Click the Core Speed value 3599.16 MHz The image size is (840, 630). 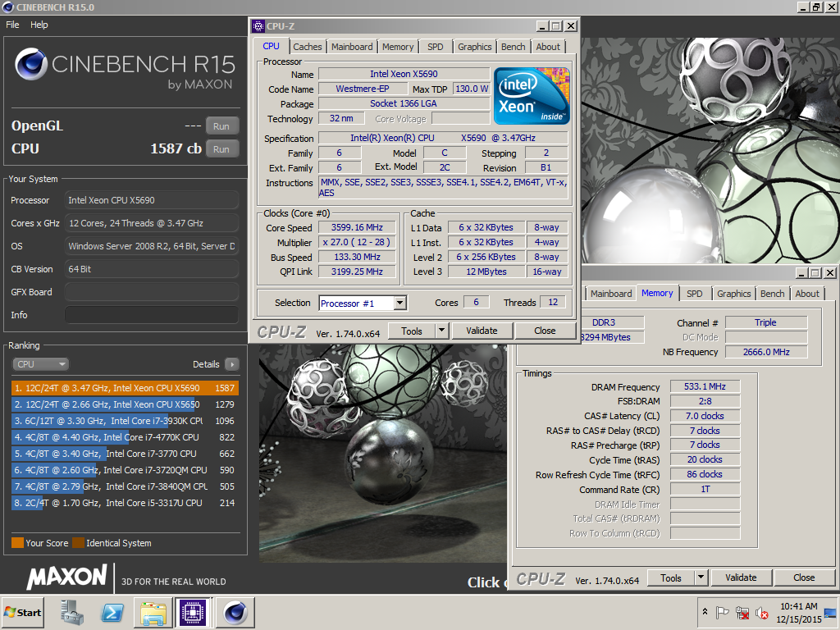pos(357,227)
